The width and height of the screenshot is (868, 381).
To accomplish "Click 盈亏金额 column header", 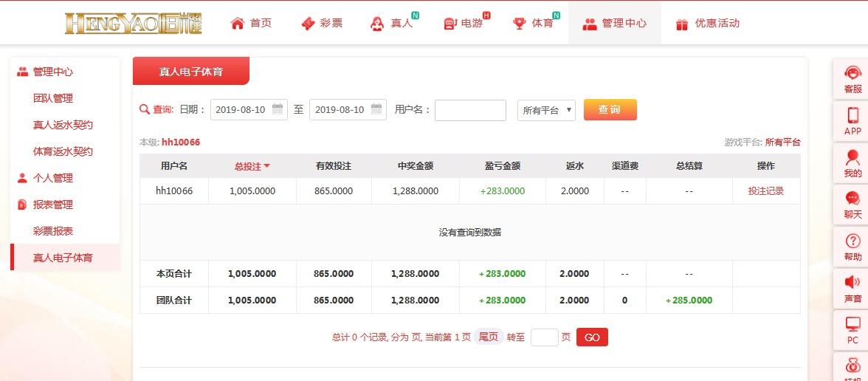I will (x=502, y=165).
